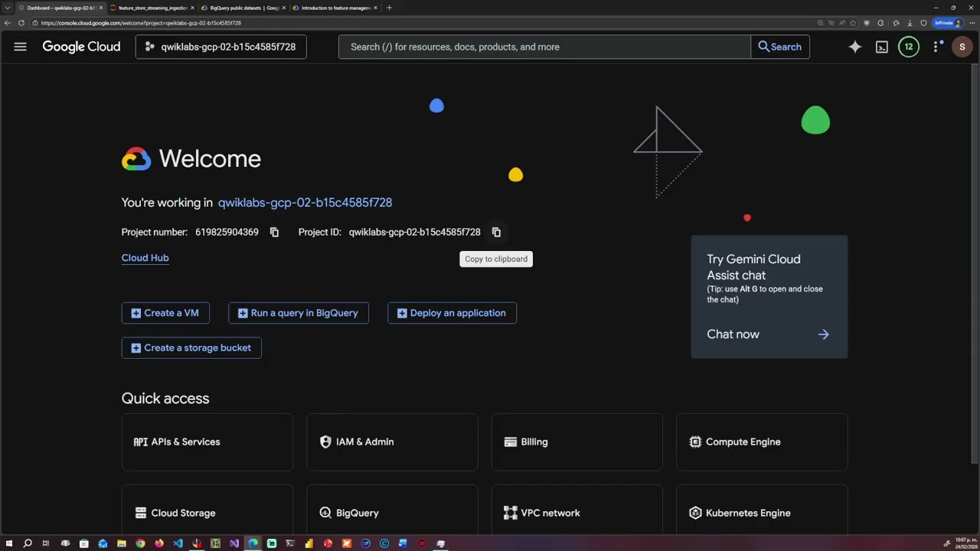Switch to BigQuery public datasets tab
The height and width of the screenshot is (551, 980).
[243, 8]
